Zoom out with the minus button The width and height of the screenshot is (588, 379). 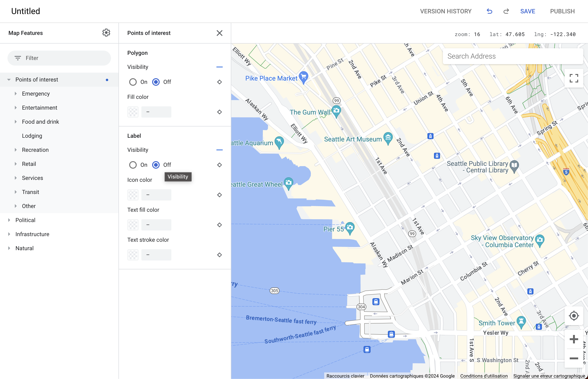[574, 358]
